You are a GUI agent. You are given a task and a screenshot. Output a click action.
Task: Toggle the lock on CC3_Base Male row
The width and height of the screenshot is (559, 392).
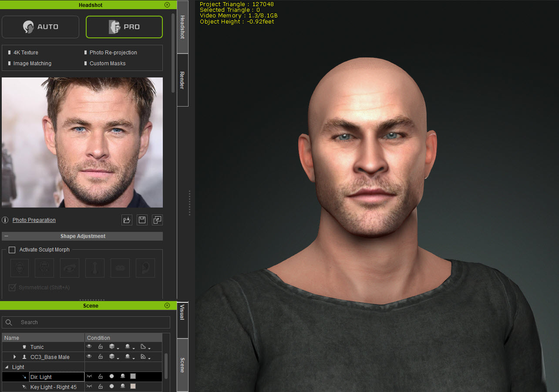[x=101, y=357]
